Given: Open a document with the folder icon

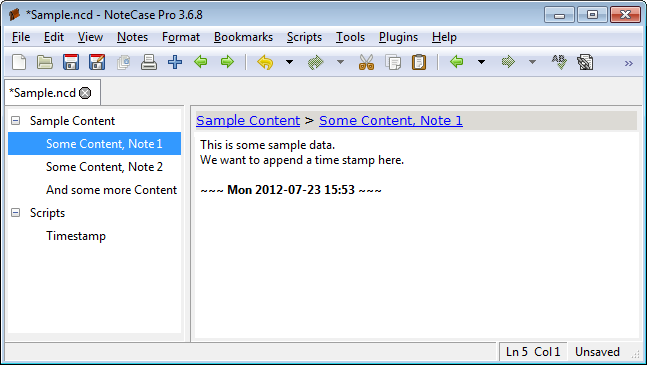Looking at the screenshot, I should 45,62.
